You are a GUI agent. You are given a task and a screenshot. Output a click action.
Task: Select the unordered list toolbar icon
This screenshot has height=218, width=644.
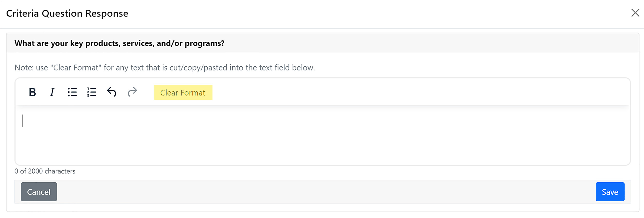72,92
